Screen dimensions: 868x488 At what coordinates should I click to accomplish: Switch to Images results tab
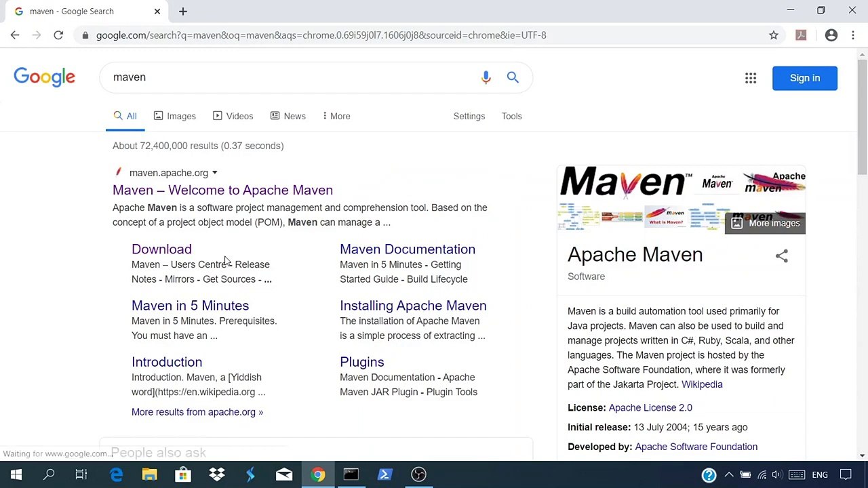coord(175,116)
